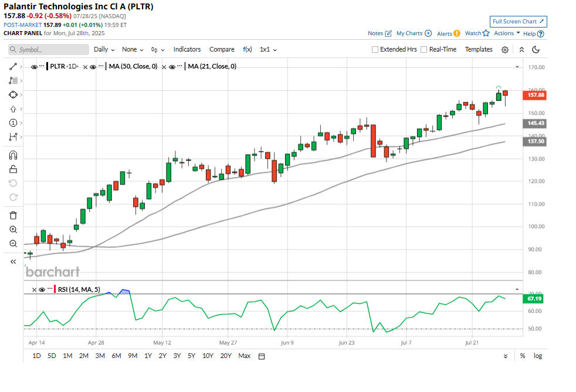Image resolution: width=576 pixels, height=392 pixels.
Task: Toggle the magnet snap mode
Action: pyautogui.click(x=13, y=155)
